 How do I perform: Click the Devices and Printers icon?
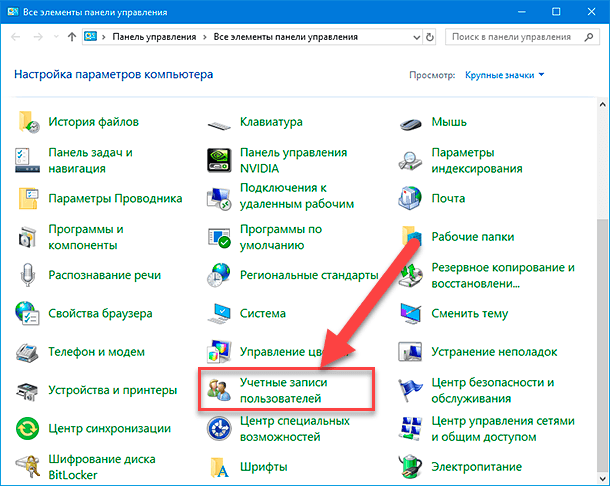[29, 390]
